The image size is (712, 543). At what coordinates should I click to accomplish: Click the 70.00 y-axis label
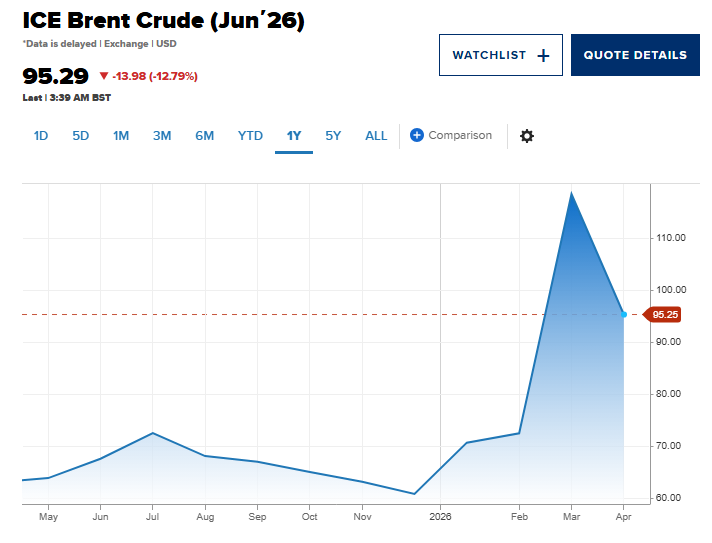point(668,446)
